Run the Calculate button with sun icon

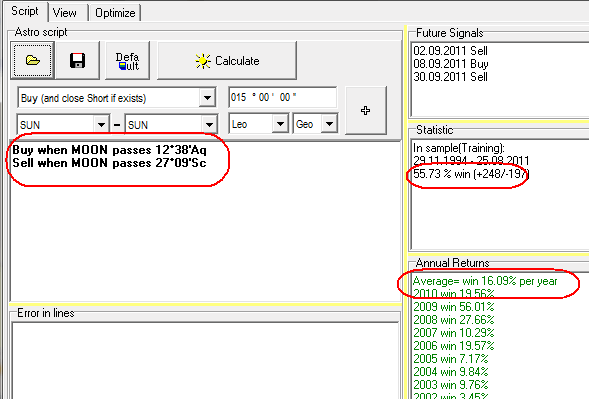(227, 60)
